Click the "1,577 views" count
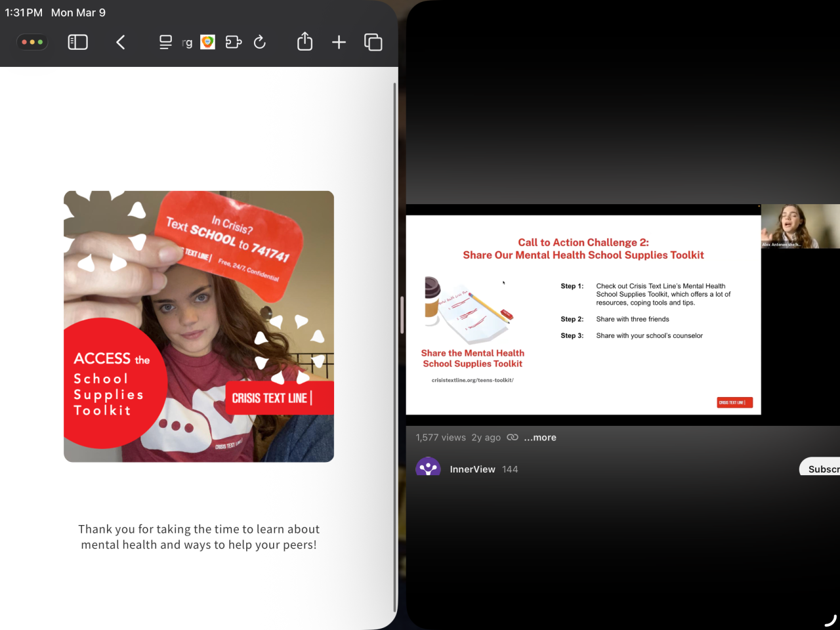Image resolution: width=840 pixels, height=630 pixels. (x=441, y=438)
